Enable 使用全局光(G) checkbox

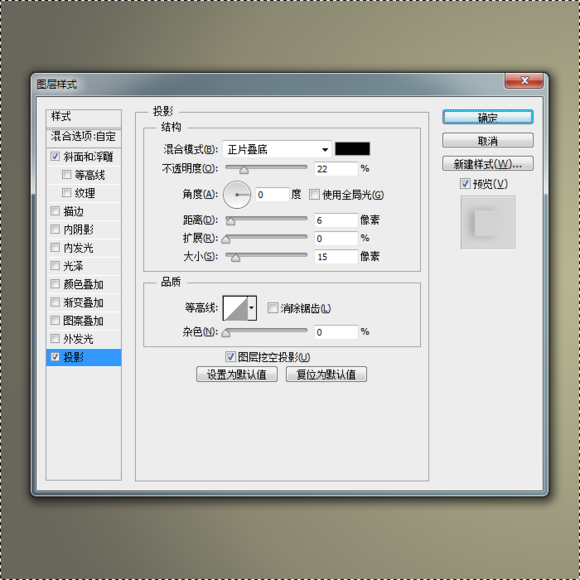tap(314, 195)
